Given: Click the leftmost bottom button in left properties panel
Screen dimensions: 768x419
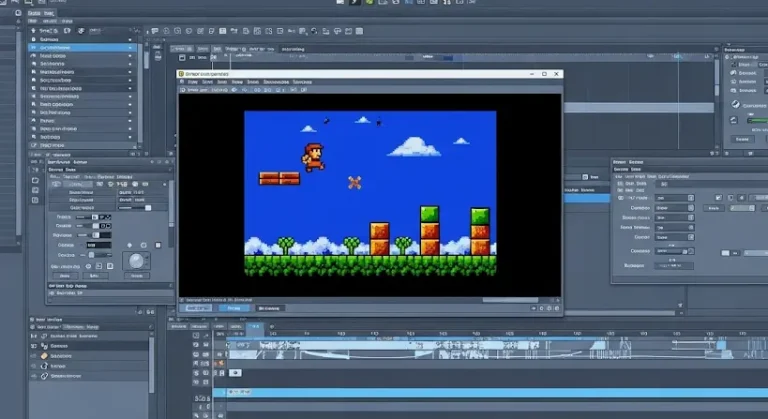Looking at the screenshot, I should (64, 276).
